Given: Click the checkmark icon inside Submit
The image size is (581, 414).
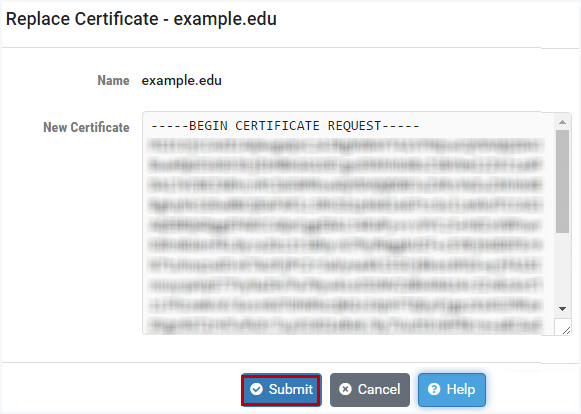Looking at the screenshot, I should tap(256, 389).
